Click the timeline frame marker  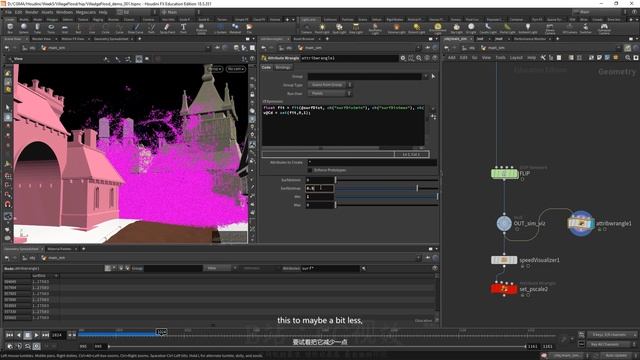point(162,332)
